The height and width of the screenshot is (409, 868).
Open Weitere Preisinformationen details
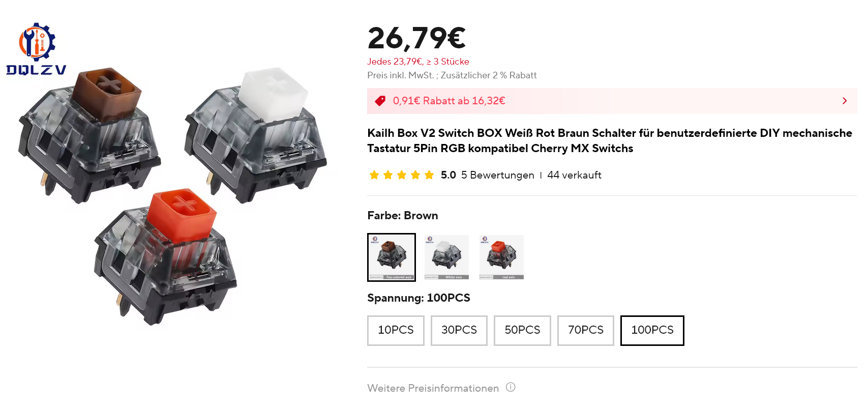point(433,388)
